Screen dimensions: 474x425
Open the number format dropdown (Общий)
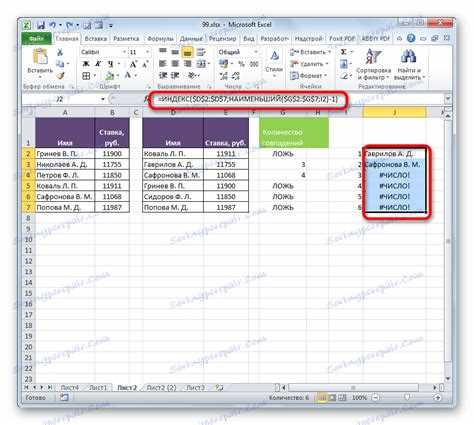pos(256,52)
